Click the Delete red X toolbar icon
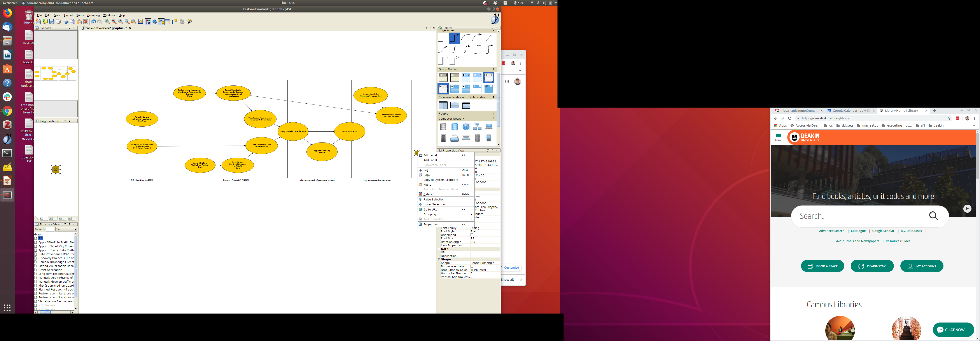980x341 pixels. (86, 22)
